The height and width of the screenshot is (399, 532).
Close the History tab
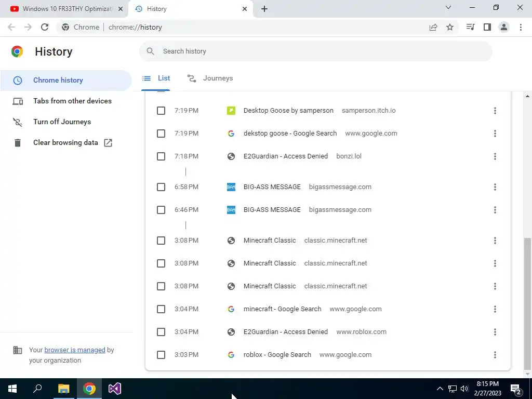tap(245, 9)
